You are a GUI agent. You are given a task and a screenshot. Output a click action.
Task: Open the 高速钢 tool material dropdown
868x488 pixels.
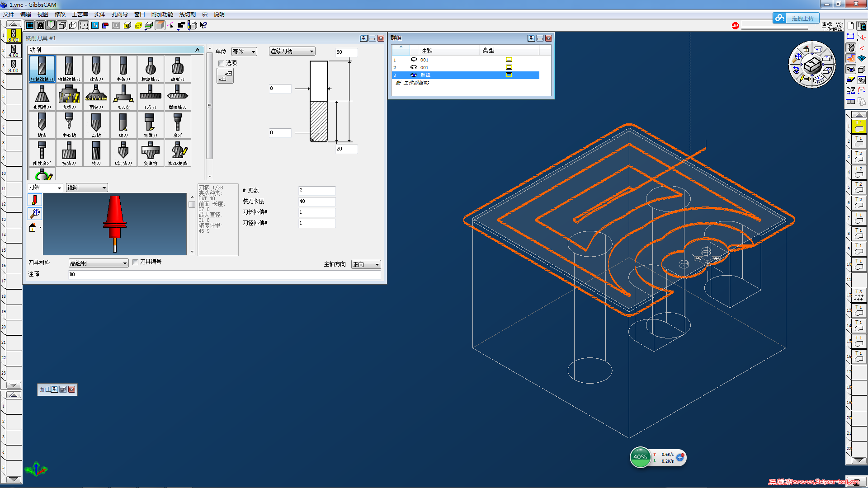99,263
